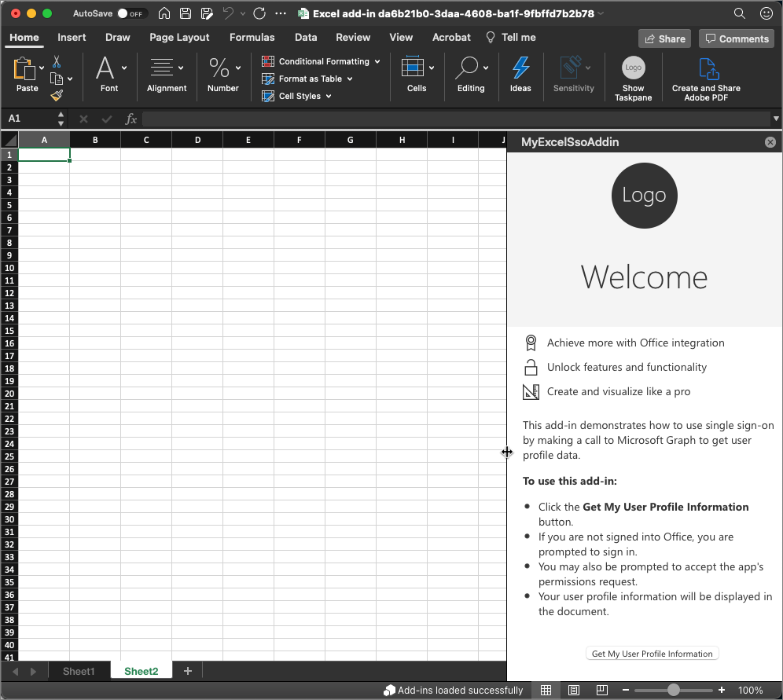Open the View ribbon tab

pyautogui.click(x=401, y=38)
